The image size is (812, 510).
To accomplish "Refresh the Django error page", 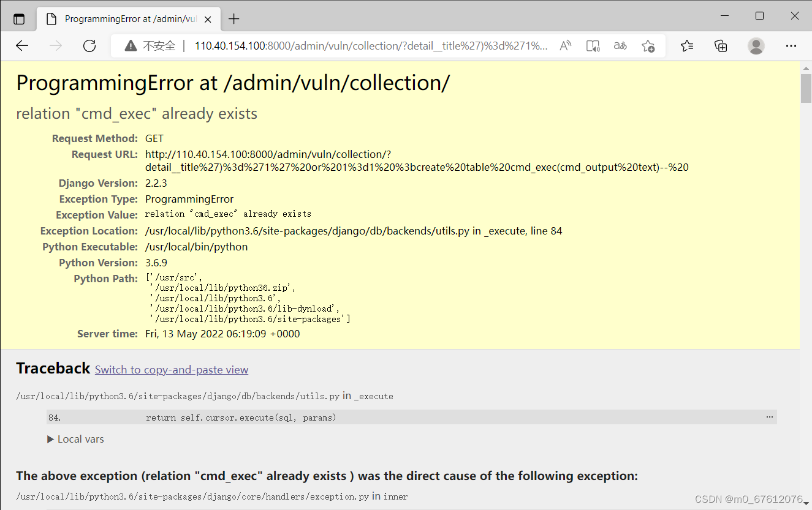I will point(89,45).
